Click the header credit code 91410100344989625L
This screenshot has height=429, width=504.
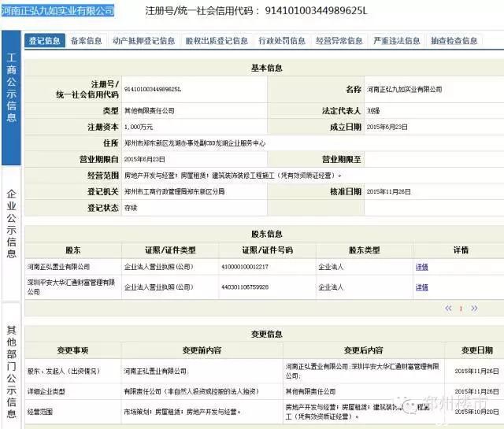316,11
